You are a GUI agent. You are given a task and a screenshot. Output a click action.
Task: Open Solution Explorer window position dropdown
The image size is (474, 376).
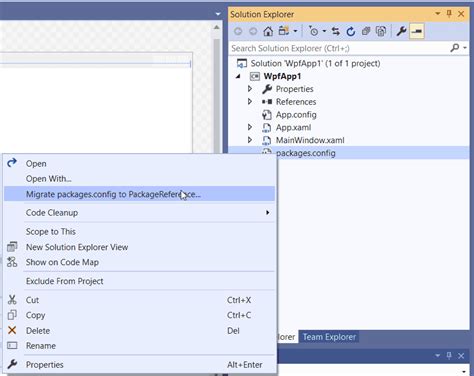pos(438,14)
